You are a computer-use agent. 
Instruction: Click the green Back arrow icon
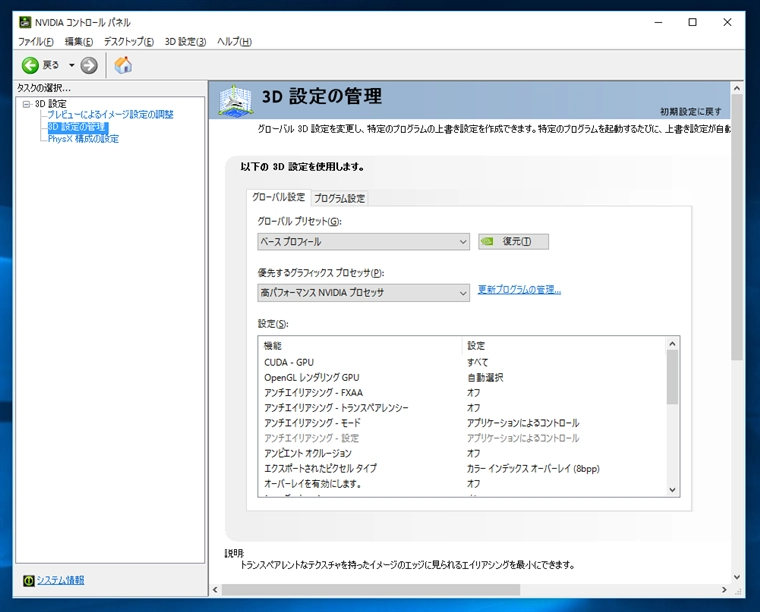point(30,65)
